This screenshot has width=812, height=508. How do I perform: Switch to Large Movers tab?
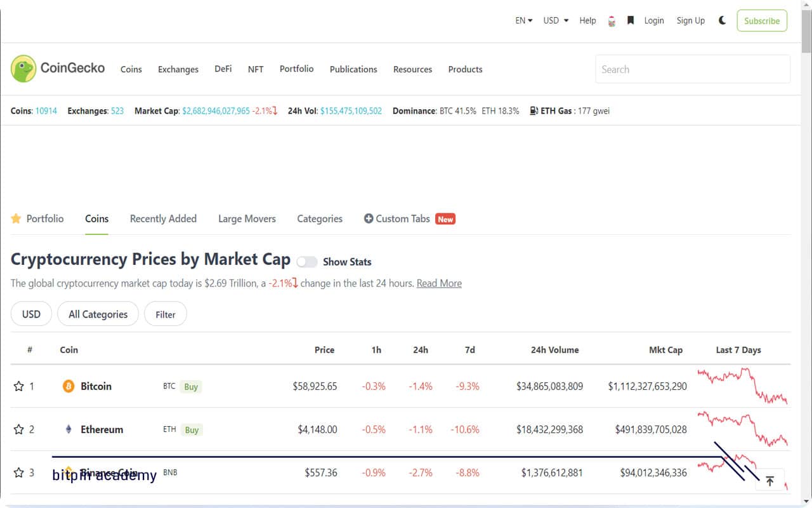point(247,218)
